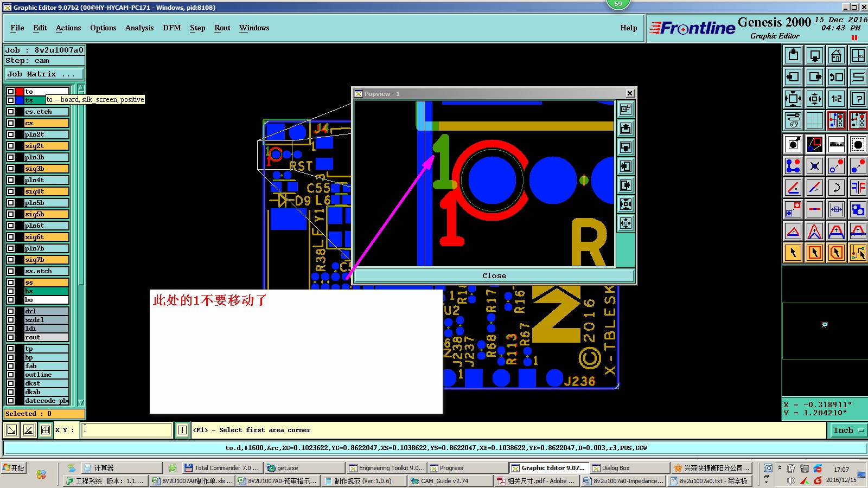Select the net selection arrow tool
Viewport: 868px width, 488px height.
click(858, 253)
